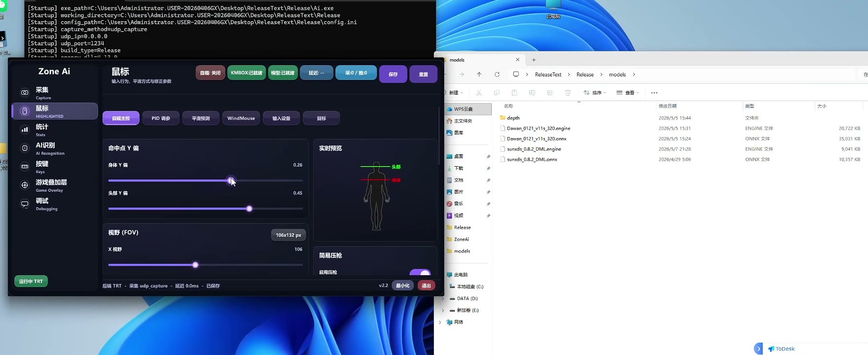Open the 采集 Capture section icon
868x355 pixels.
pyautogui.click(x=25, y=93)
